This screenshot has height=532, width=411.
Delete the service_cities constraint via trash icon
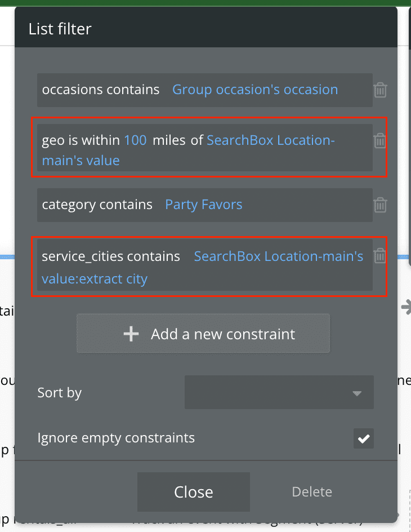coord(380,256)
